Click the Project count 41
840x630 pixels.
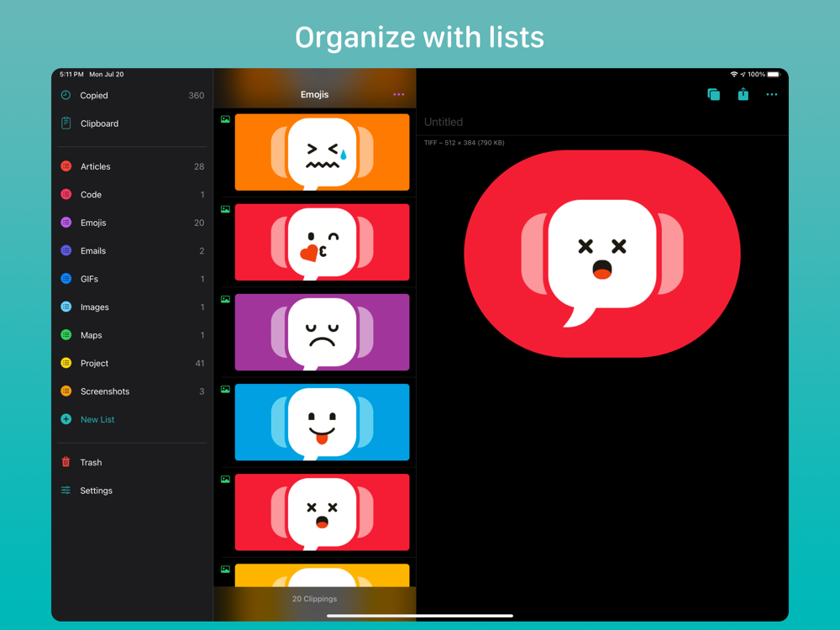[199, 363]
